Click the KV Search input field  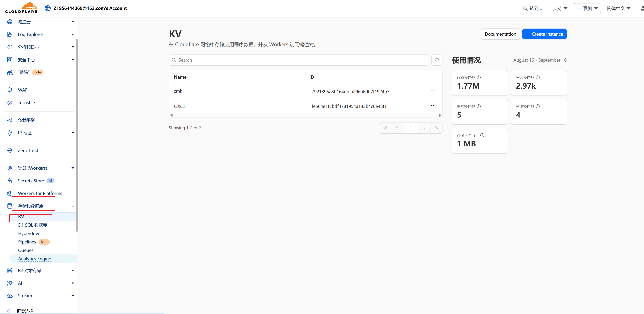pos(298,60)
